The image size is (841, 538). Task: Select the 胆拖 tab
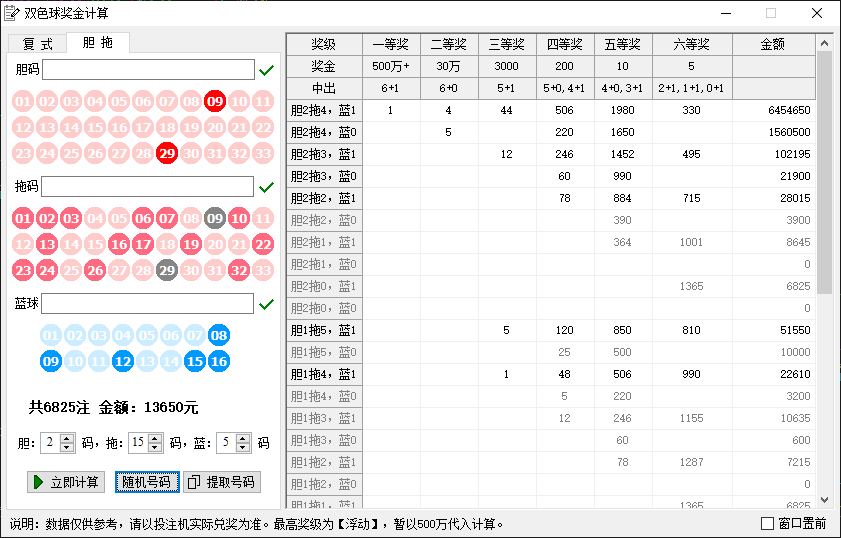(x=97, y=42)
